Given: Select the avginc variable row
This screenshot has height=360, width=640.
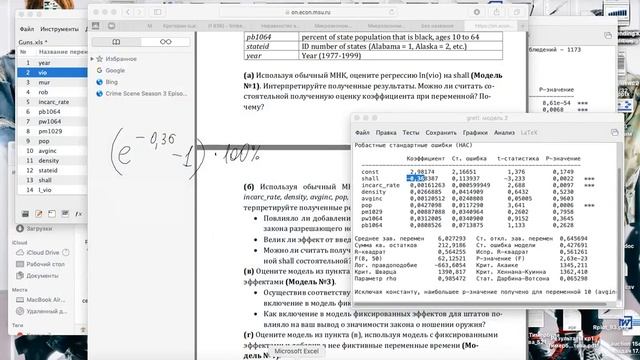Looking at the screenshot, I should (x=52, y=151).
